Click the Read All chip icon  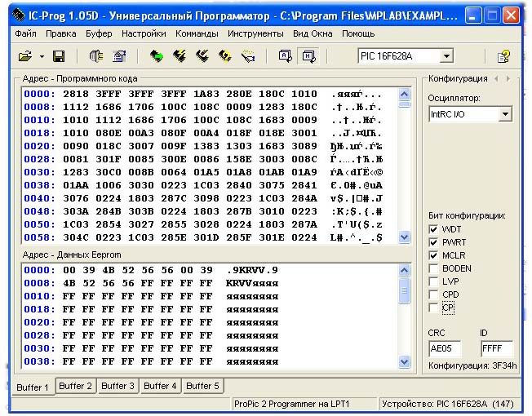click(157, 56)
